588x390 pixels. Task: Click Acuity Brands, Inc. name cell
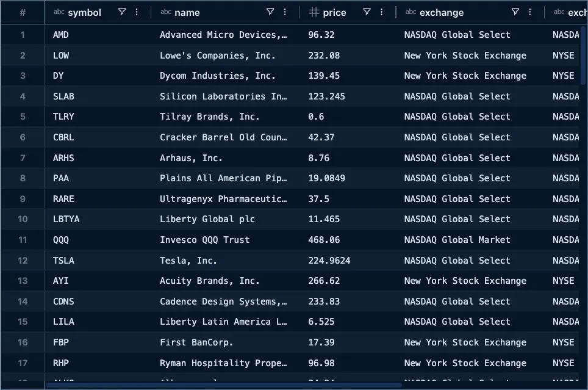(x=225, y=280)
